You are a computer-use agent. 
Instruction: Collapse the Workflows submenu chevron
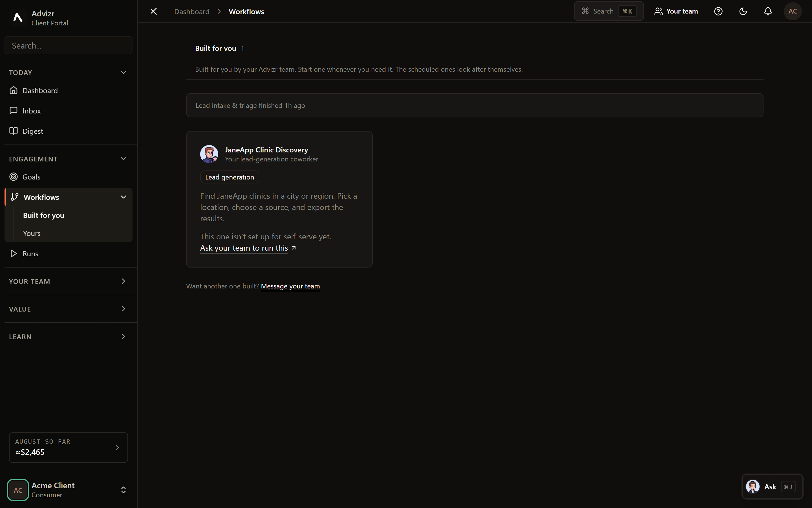tap(123, 197)
